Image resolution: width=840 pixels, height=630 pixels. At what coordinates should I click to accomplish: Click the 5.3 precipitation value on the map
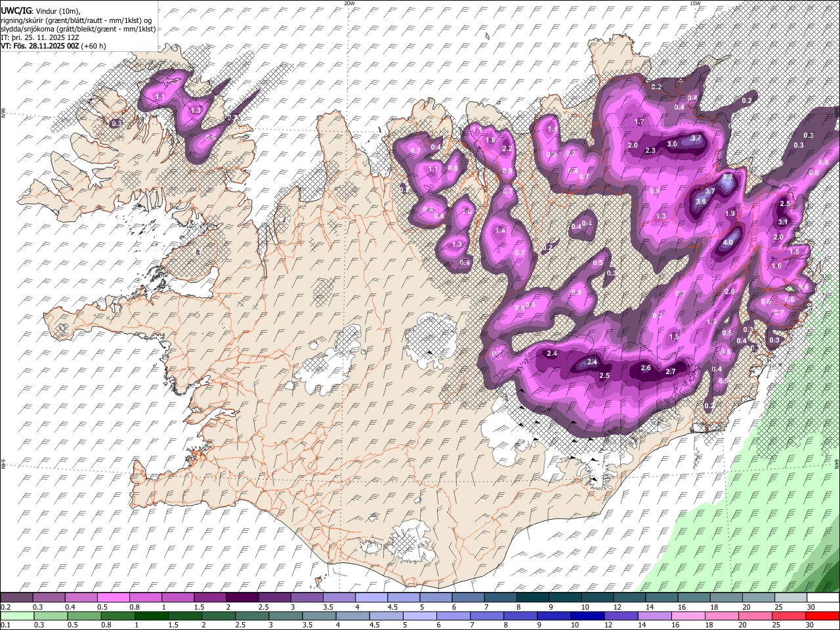pyautogui.click(x=727, y=177)
